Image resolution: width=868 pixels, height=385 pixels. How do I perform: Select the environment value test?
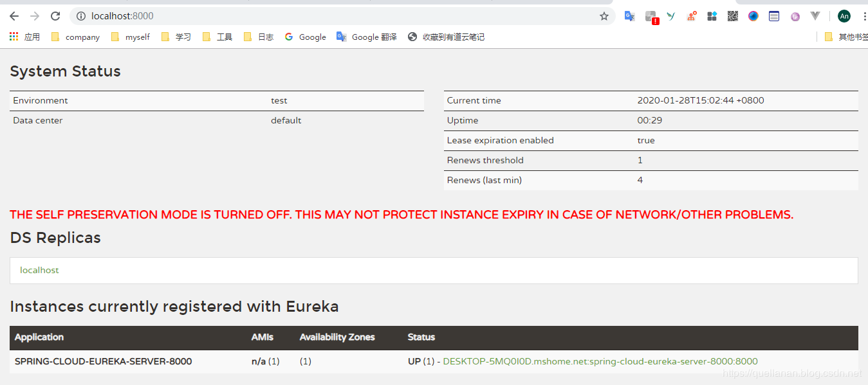click(279, 100)
